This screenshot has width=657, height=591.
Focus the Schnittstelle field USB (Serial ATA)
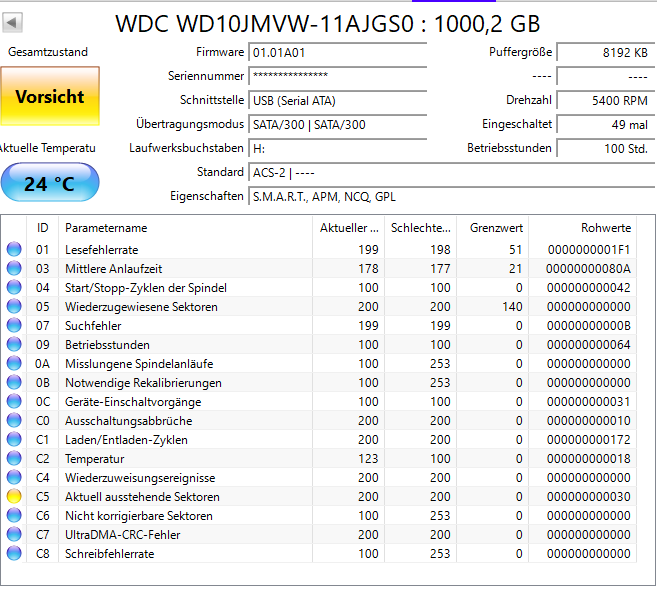(338, 101)
